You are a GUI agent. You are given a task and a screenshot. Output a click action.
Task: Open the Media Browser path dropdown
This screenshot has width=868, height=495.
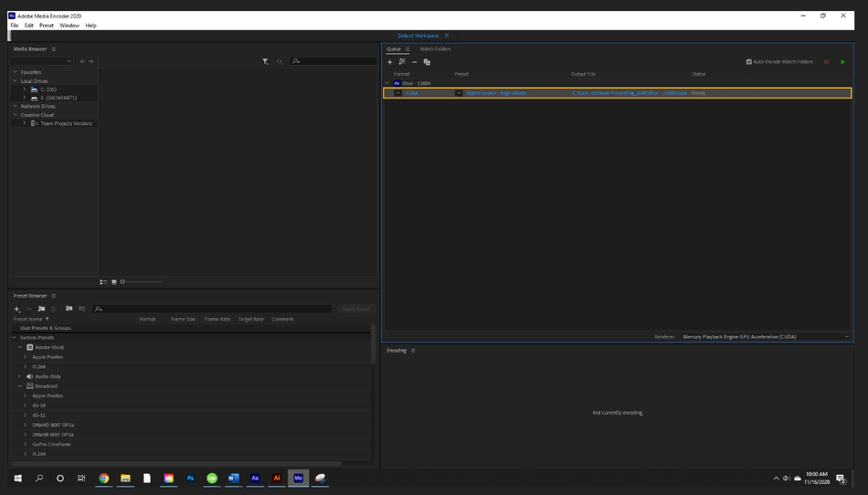point(42,61)
